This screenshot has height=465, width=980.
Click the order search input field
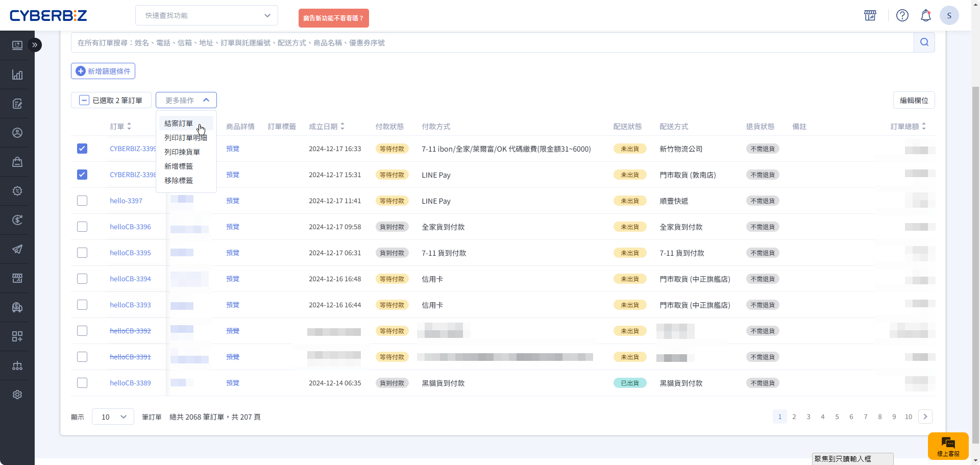pyautogui.click(x=490, y=43)
